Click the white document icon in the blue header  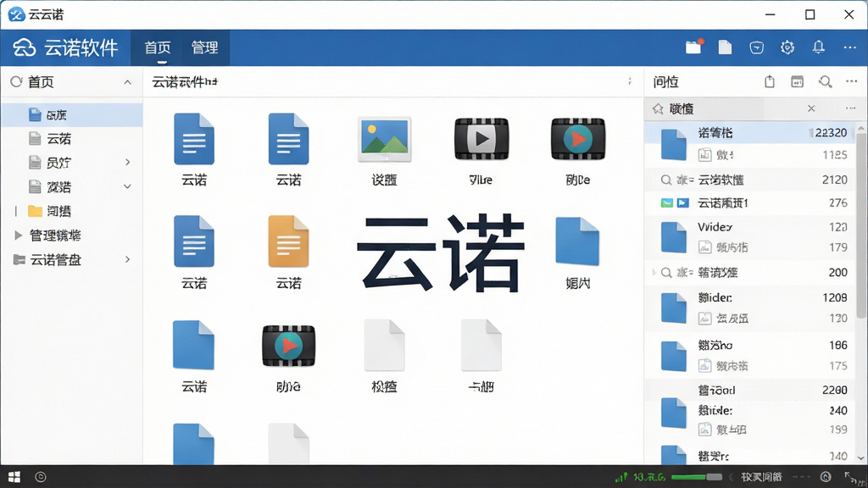(x=725, y=47)
